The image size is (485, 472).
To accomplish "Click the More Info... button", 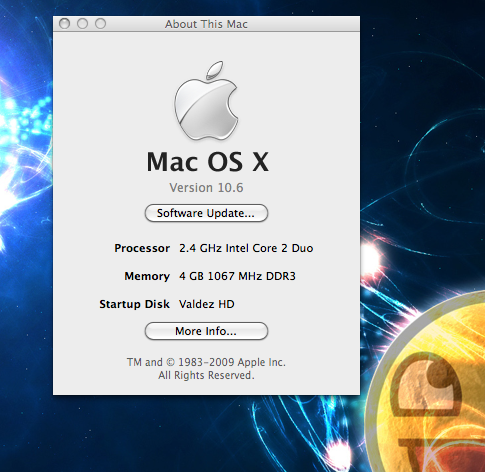I will coord(206,331).
